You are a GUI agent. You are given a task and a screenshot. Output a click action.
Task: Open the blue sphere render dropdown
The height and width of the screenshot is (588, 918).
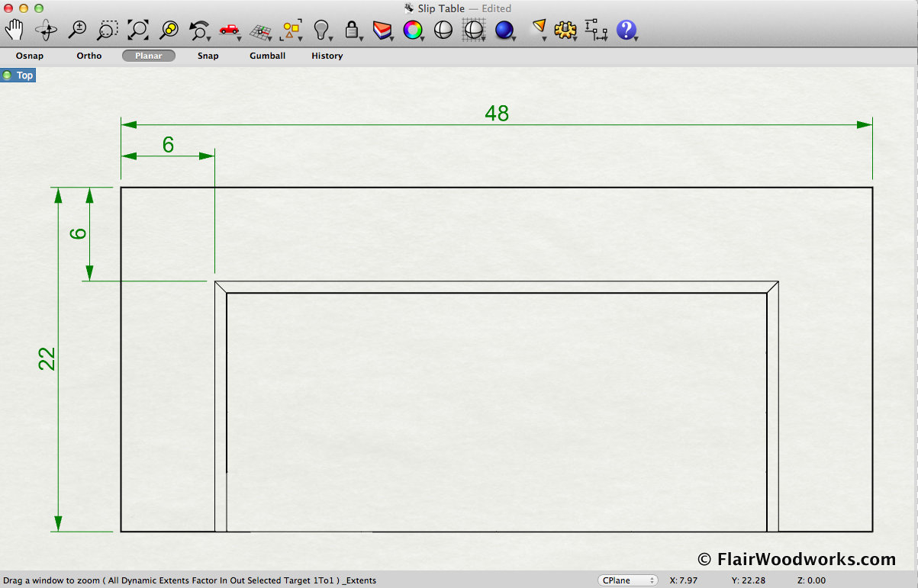(504, 30)
